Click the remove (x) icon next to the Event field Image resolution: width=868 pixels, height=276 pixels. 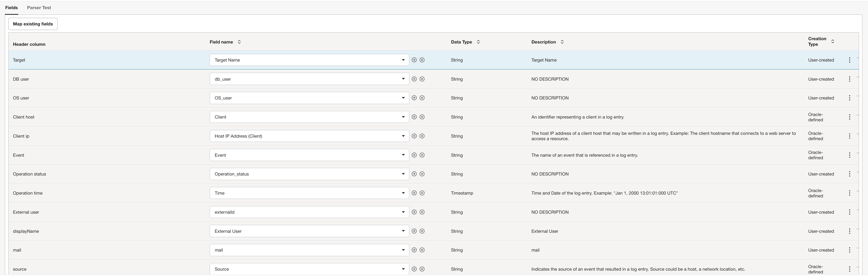(422, 155)
